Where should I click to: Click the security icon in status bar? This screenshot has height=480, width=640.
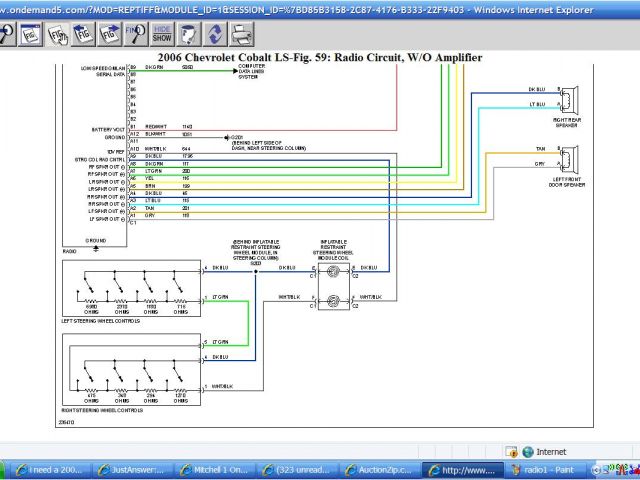click(x=512, y=451)
